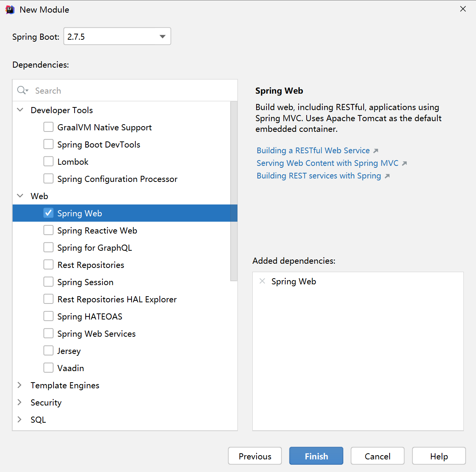Screen dimensions: 476x472
Task: Open Serving Web Content with Spring MVC
Action: click(327, 163)
